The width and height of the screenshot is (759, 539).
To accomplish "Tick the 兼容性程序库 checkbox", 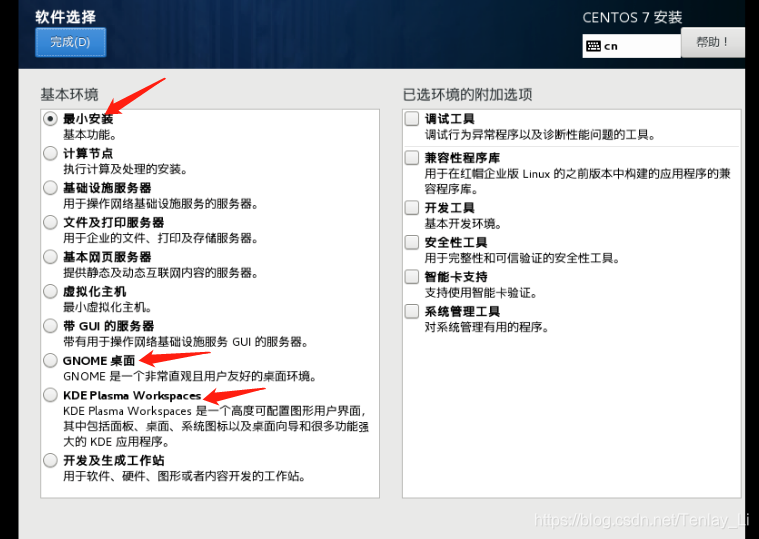I will click(x=412, y=158).
